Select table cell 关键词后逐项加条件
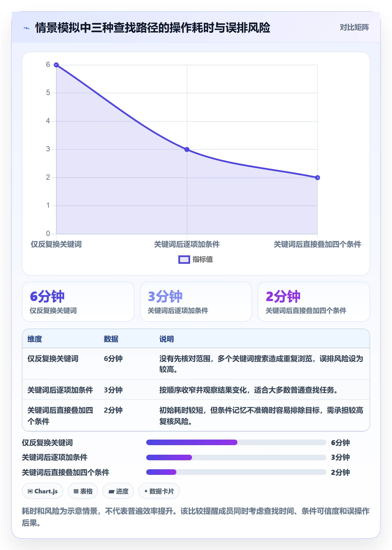The image size is (392, 550). coord(60,390)
